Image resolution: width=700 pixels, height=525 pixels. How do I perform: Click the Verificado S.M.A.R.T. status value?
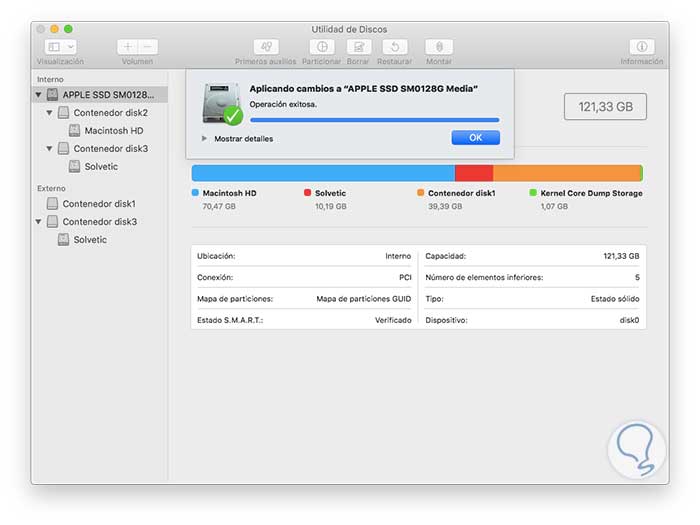coord(393,320)
